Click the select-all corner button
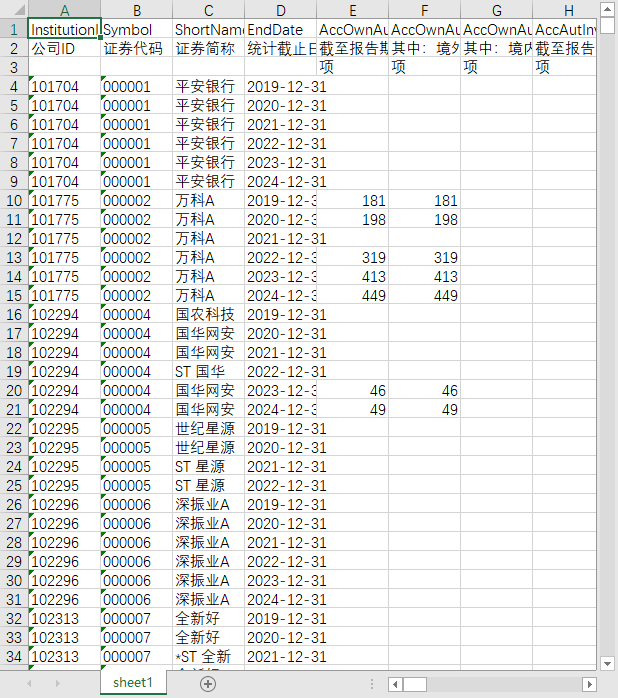The width and height of the screenshot is (618, 698). pos(14,10)
